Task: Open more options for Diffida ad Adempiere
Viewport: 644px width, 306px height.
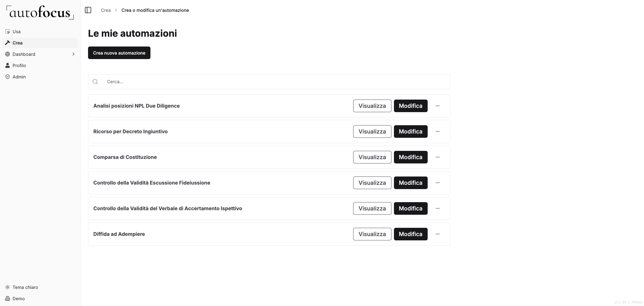Action: 437,234
